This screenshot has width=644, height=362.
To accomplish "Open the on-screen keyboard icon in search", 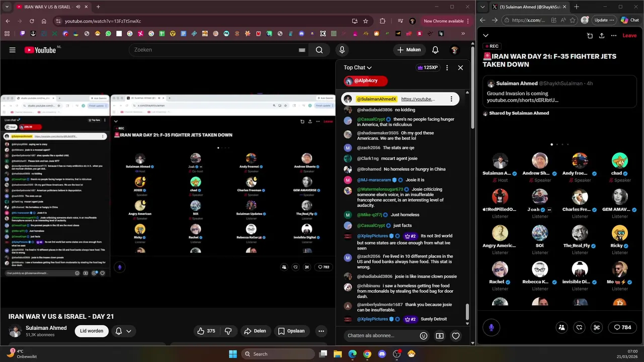I will point(302,50).
